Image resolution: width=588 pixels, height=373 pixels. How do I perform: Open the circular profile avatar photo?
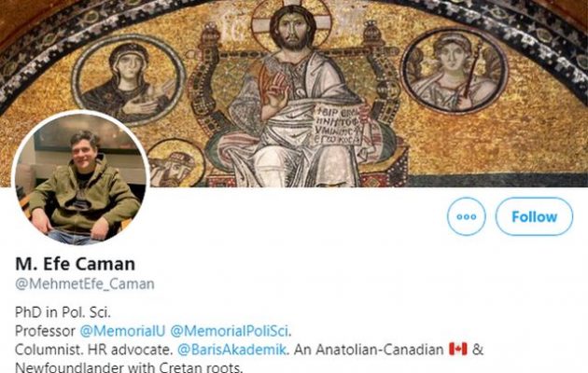[80, 179]
